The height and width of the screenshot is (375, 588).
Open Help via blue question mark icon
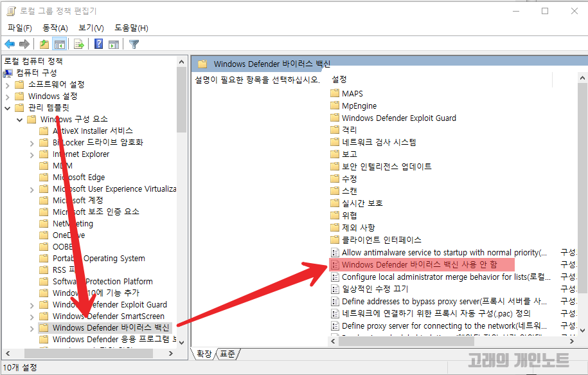pos(98,44)
